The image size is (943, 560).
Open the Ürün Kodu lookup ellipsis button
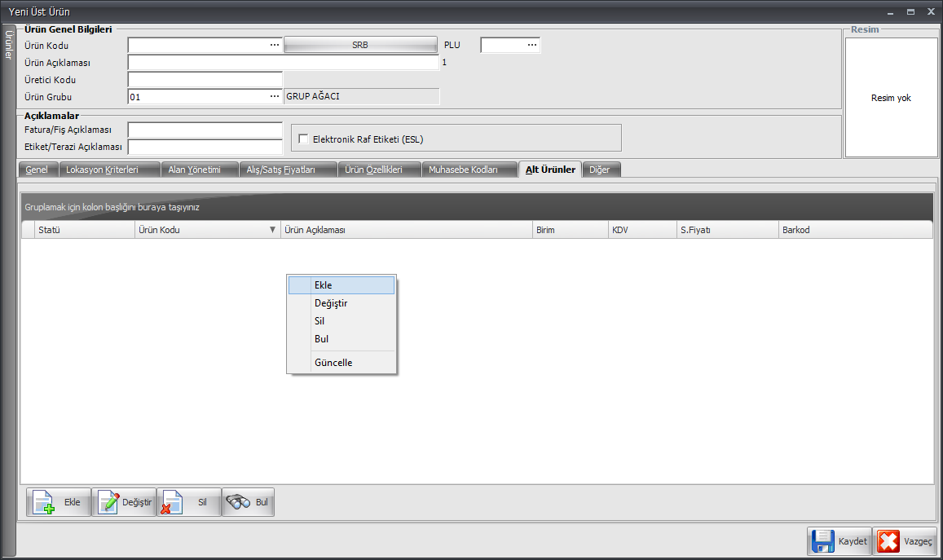coord(275,45)
